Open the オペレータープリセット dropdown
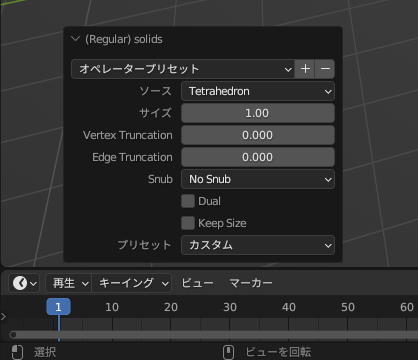 183,69
